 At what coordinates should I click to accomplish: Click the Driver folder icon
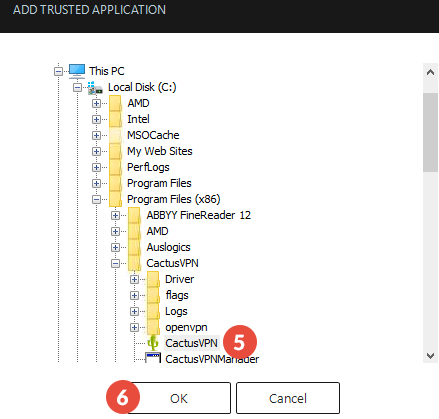[x=153, y=279]
